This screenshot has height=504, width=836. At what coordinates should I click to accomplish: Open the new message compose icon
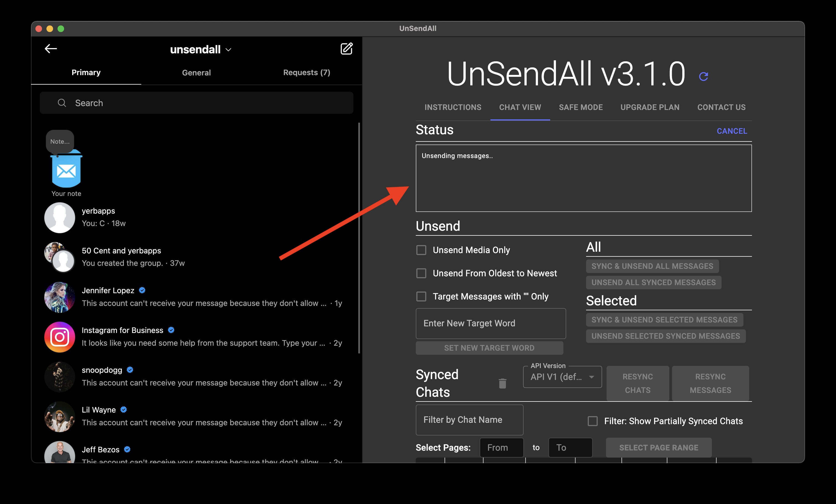(x=346, y=49)
